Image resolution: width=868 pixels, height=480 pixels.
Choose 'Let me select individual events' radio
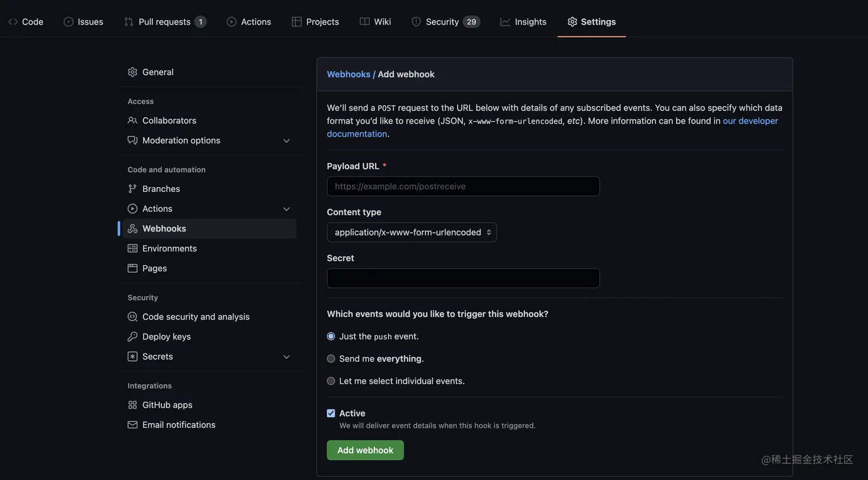click(x=331, y=381)
